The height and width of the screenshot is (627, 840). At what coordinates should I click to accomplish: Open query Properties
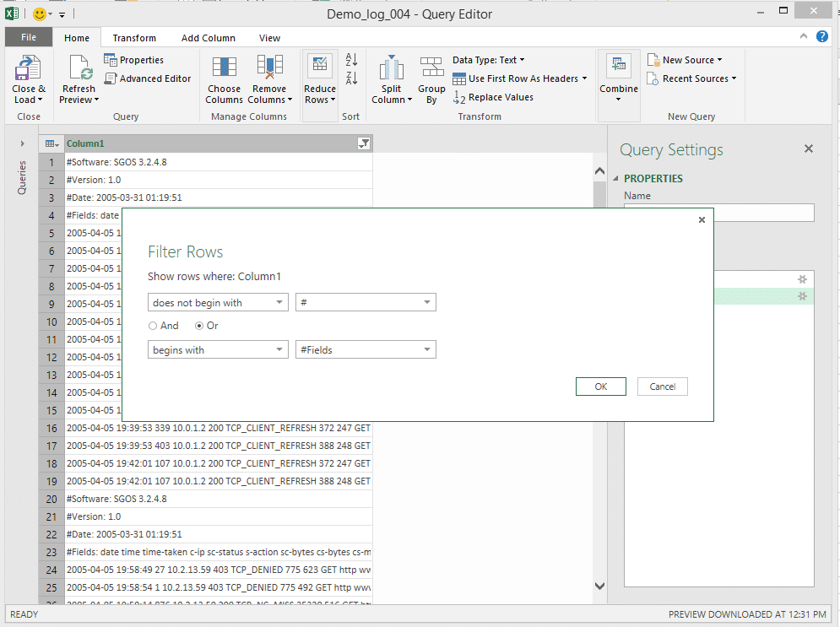tap(134, 60)
